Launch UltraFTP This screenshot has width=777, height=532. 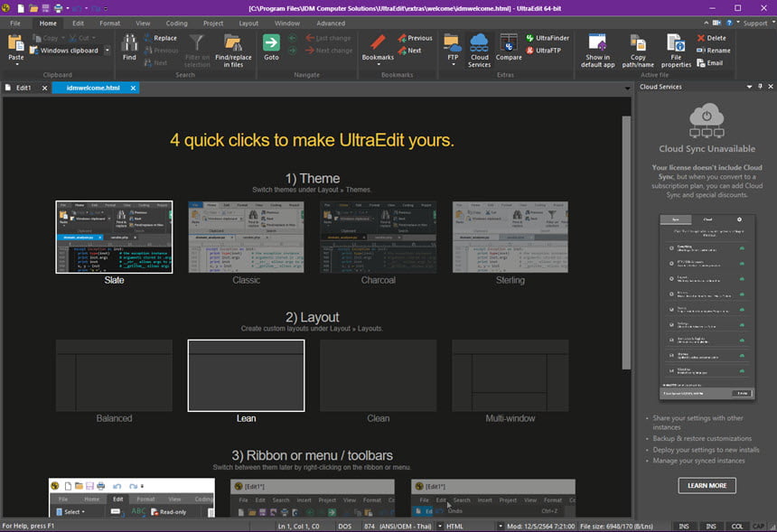[544, 51]
